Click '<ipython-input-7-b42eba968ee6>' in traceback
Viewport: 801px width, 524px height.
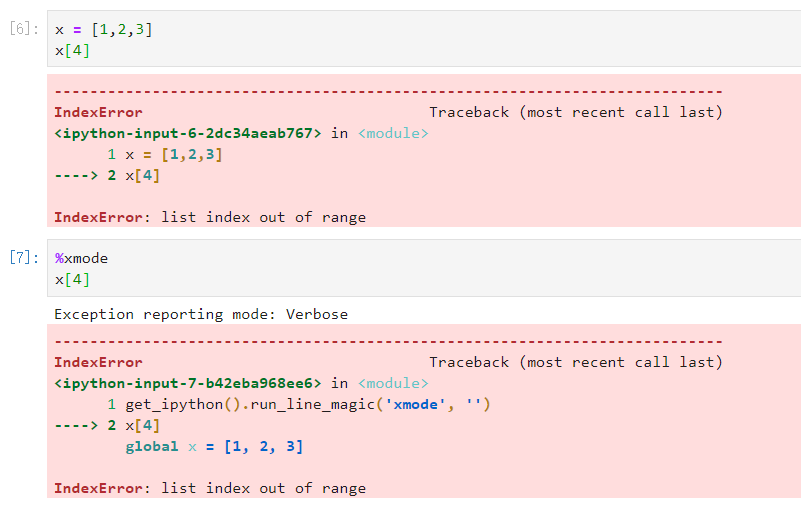click(x=188, y=384)
